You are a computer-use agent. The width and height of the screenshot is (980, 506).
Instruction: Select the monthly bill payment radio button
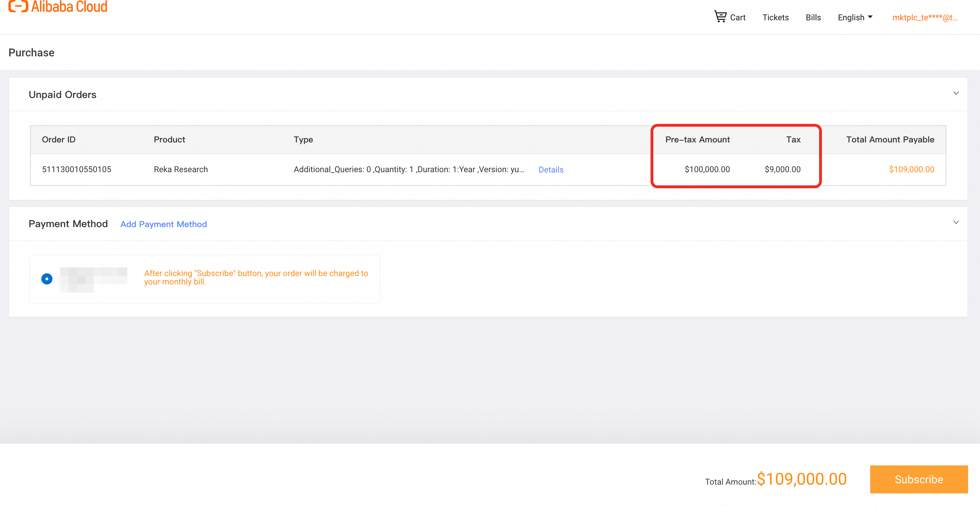pyautogui.click(x=47, y=279)
